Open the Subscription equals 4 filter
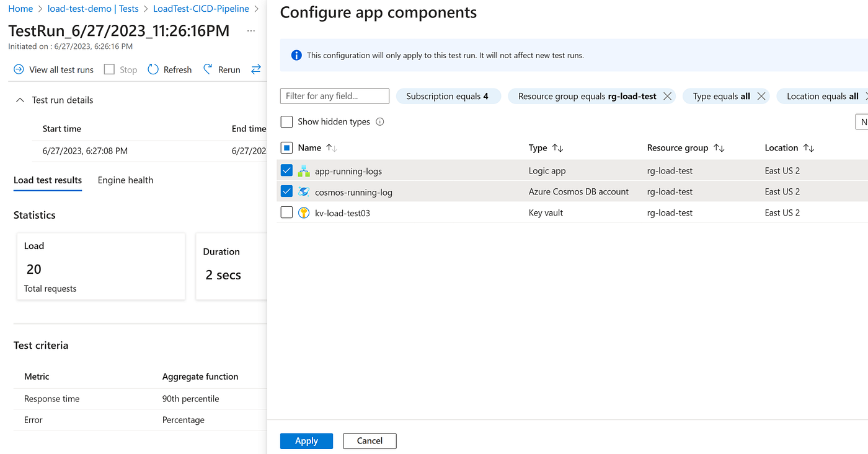 tap(448, 96)
